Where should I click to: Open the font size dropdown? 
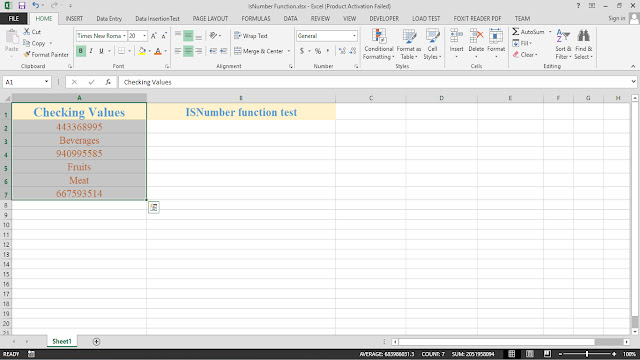(x=144, y=36)
